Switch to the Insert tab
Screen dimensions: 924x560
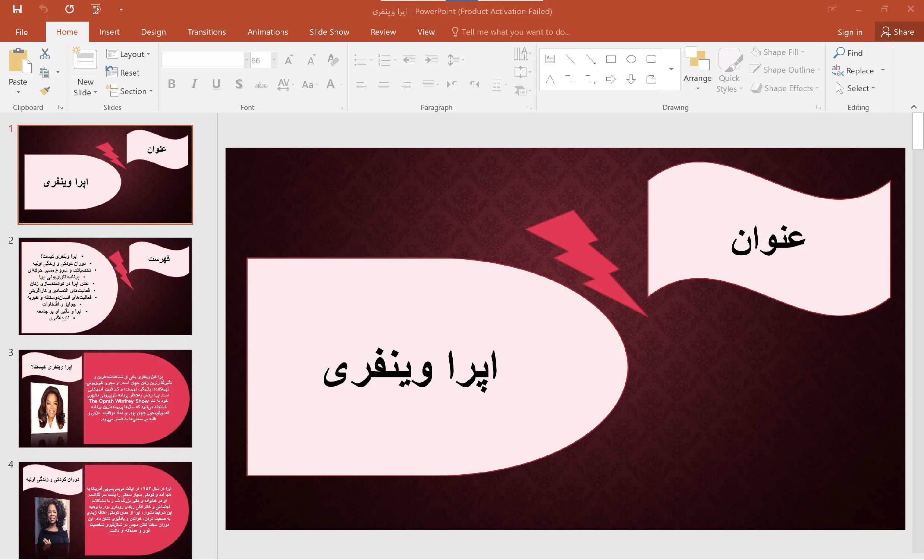pos(110,32)
